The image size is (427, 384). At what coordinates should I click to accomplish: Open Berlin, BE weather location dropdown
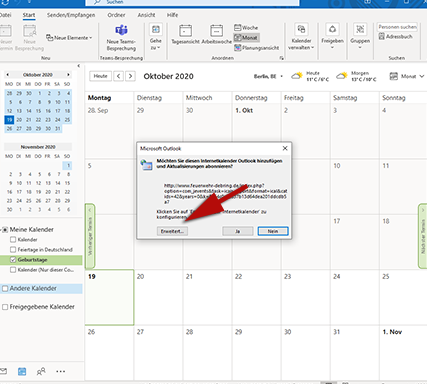coord(268,76)
